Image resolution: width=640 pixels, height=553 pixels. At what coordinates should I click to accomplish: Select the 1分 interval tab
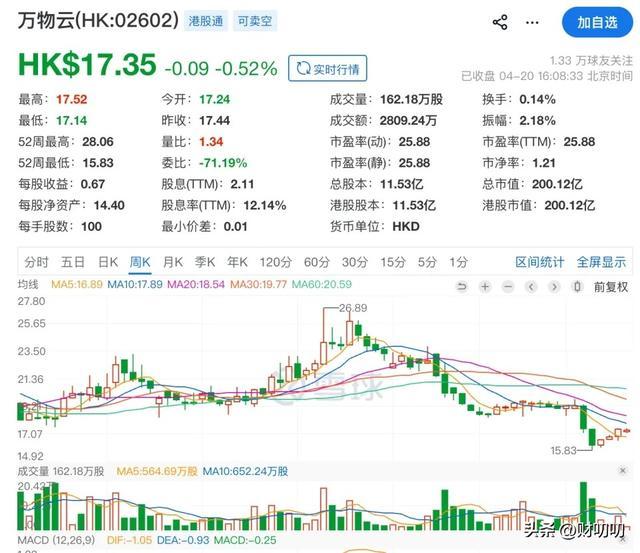click(x=458, y=262)
